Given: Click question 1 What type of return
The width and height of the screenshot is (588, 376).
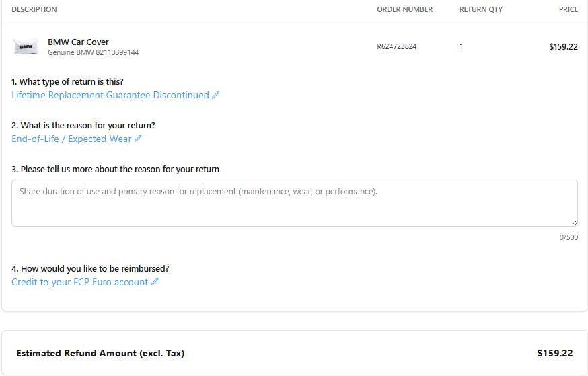Looking at the screenshot, I should click(67, 81).
